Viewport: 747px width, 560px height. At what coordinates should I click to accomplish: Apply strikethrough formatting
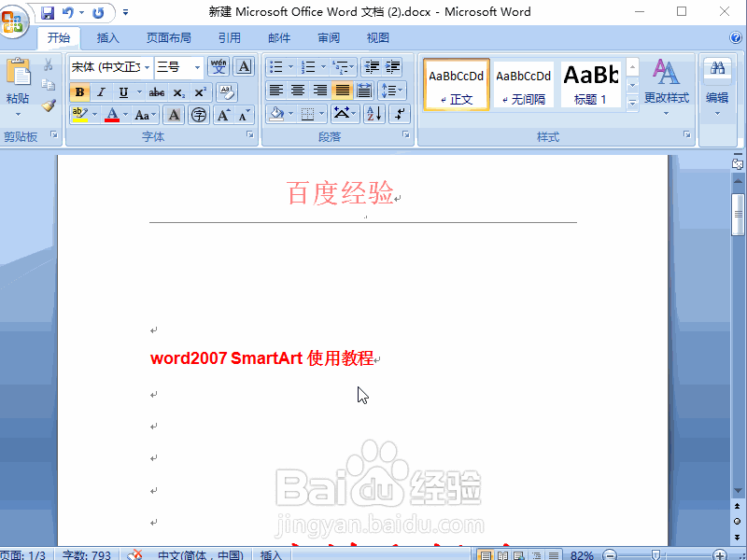[157, 92]
